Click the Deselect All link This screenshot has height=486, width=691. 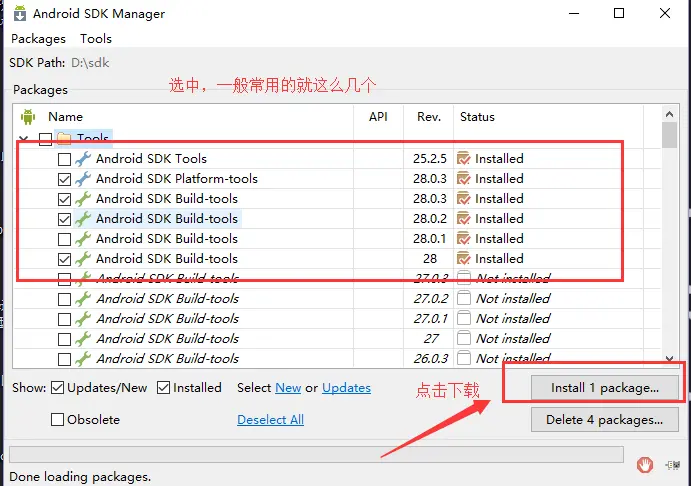tap(271, 419)
